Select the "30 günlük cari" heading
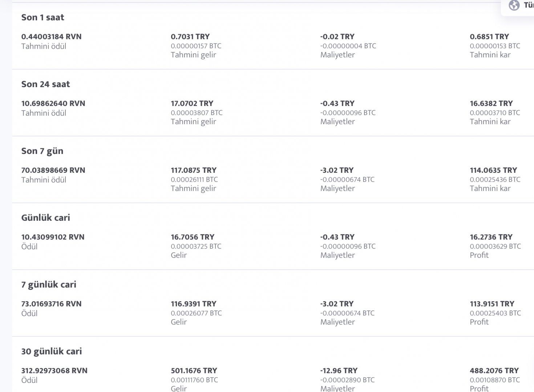 [x=52, y=351]
